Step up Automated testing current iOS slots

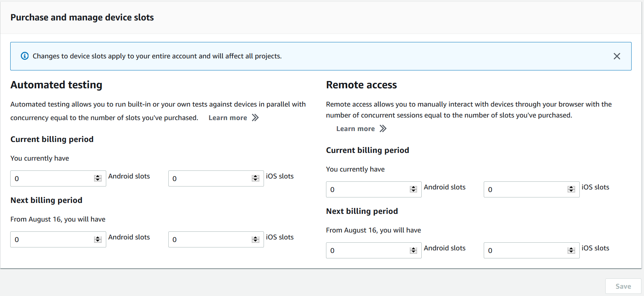(255, 177)
